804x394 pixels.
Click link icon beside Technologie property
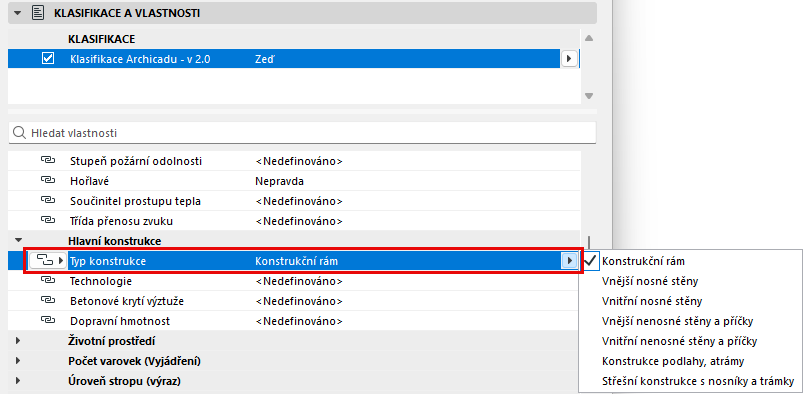pyautogui.click(x=47, y=281)
